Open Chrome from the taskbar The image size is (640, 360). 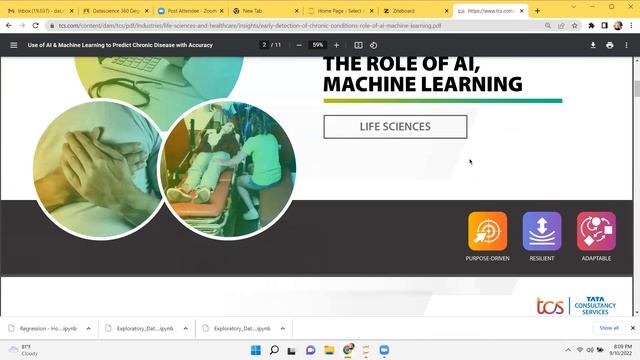tap(348, 350)
